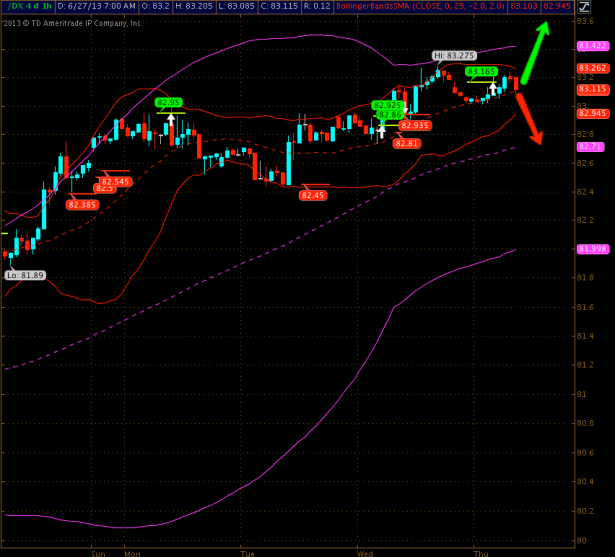Screen dimensions: 615x557
Task: Select the Lo: 81.89 low marker
Action: [x=24, y=274]
